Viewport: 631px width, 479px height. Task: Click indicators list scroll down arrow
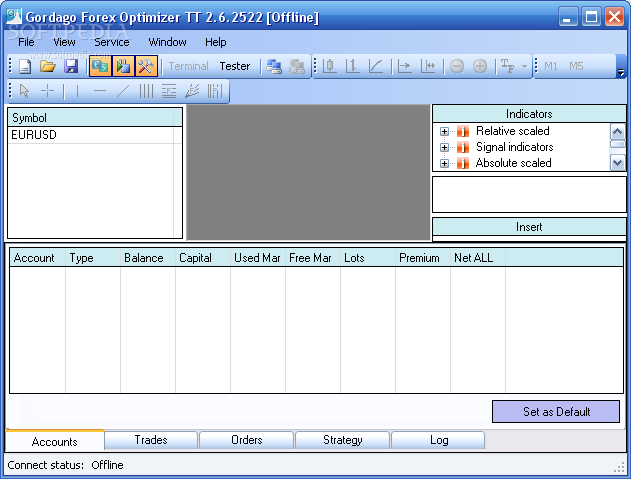[618, 163]
